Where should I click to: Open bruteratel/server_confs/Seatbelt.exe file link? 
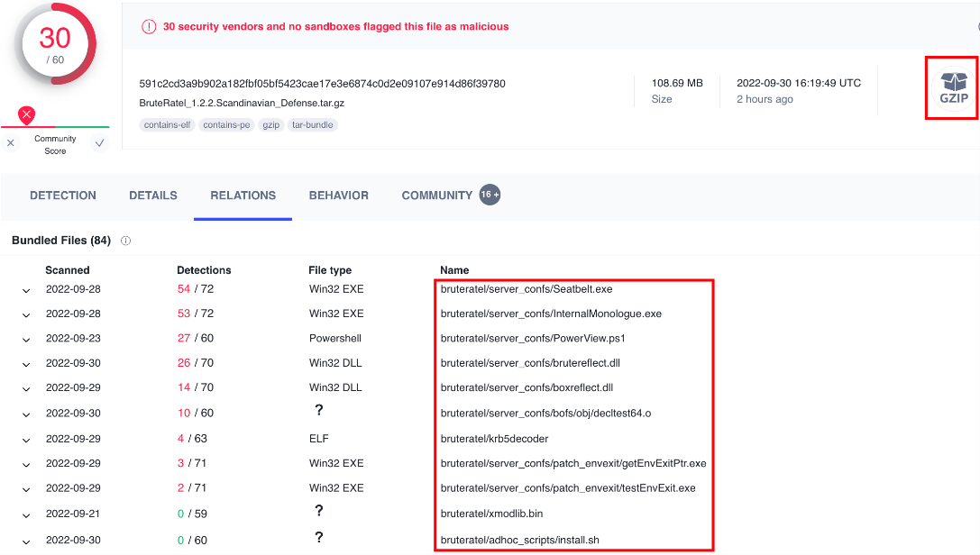tap(527, 289)
